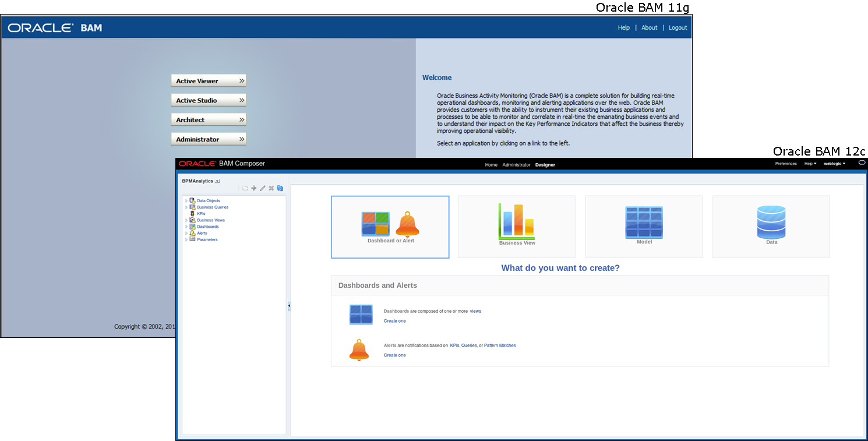The image size is (868, 441).
Task: Expand the Data Objects tree node
Action: pos(186,201)
